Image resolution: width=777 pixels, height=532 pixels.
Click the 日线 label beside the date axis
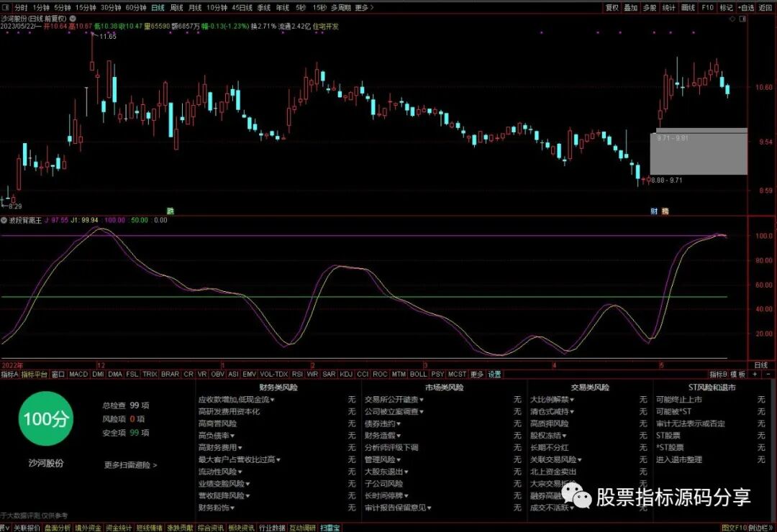[760, 365]
